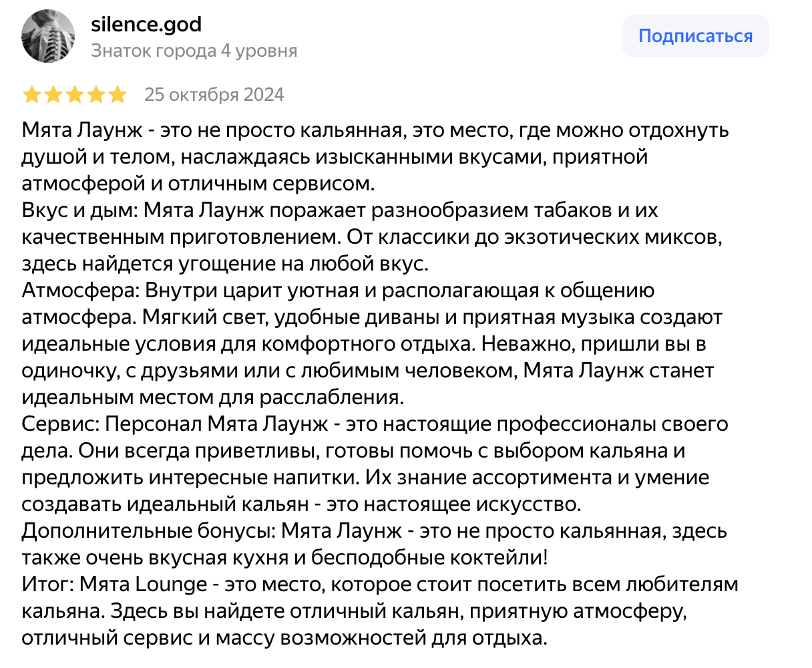Click the line идеальным местом для расслабления

(x=212, y=397)
